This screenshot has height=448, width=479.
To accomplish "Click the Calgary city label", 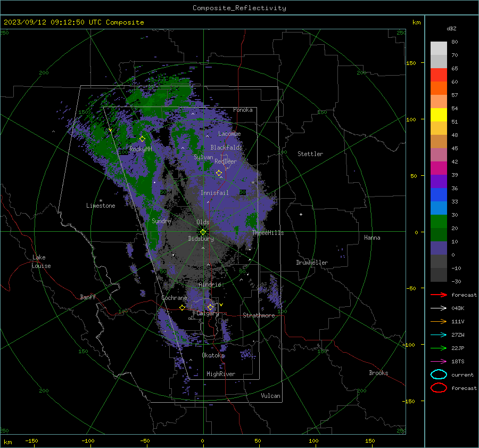I will click(208, 313).
